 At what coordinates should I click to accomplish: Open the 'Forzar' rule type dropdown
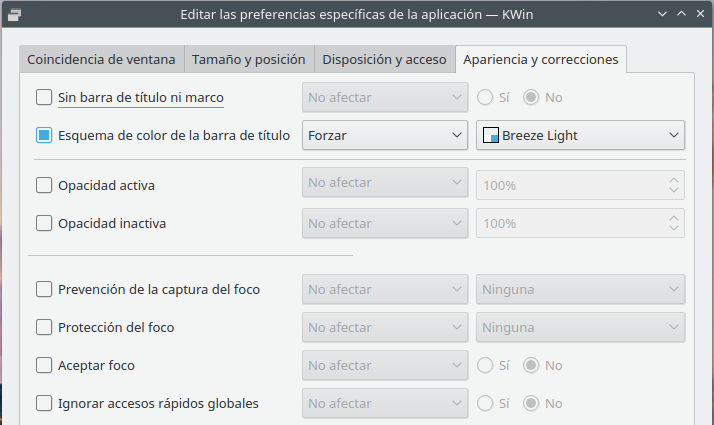[385, 135]
